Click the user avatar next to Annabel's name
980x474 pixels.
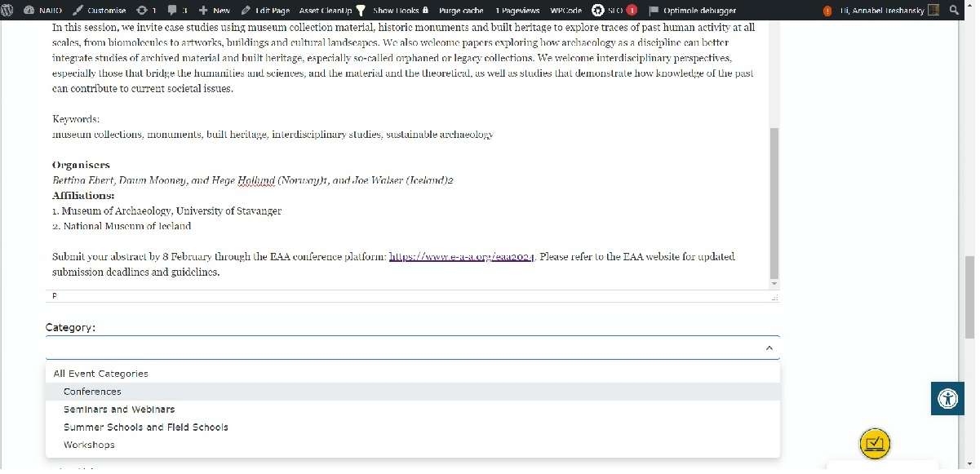point(933,11)
